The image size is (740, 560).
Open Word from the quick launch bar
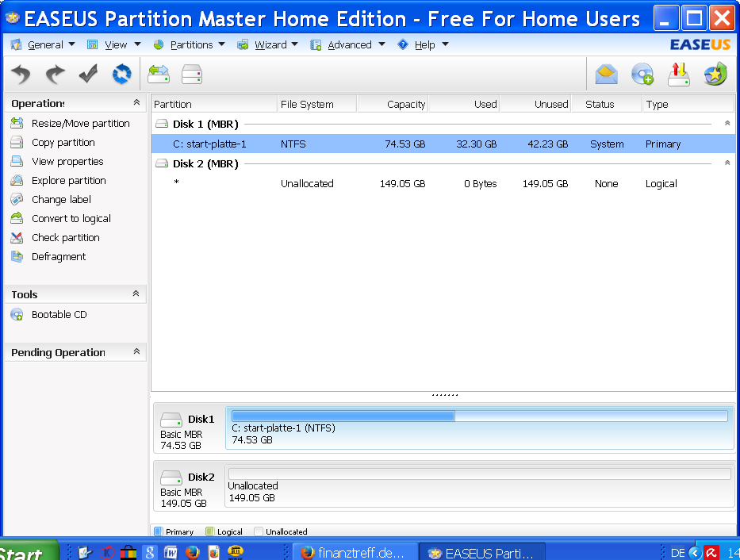171,552
